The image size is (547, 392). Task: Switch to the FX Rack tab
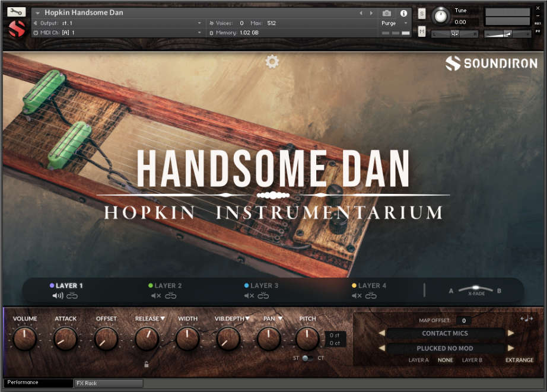coord(108,383)
